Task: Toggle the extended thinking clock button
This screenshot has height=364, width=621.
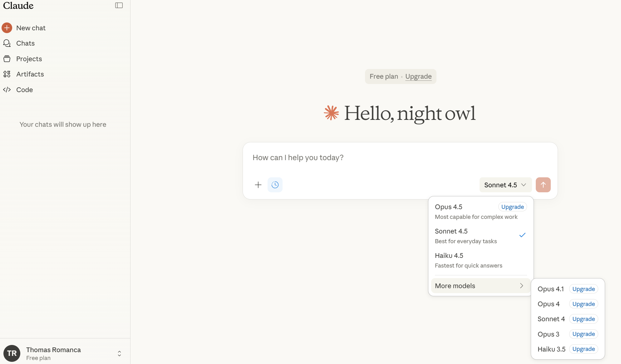Action: tap(275, 185)
